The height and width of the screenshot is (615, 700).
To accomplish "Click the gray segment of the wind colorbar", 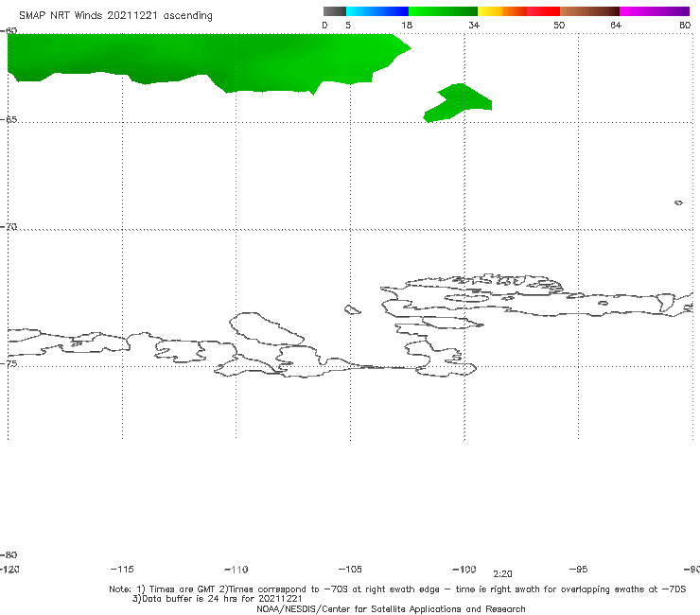I will point(334,11).
